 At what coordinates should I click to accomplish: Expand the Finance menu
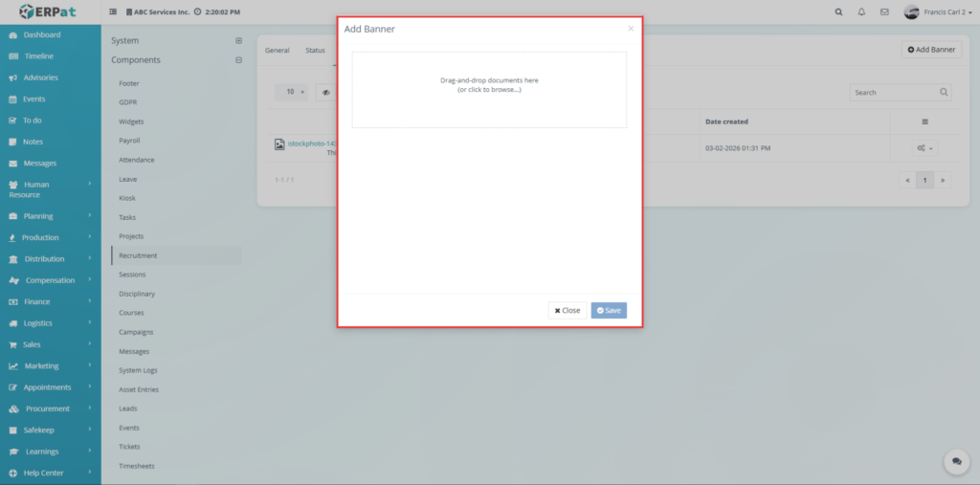pyautogui.click(x=50, y=302)
